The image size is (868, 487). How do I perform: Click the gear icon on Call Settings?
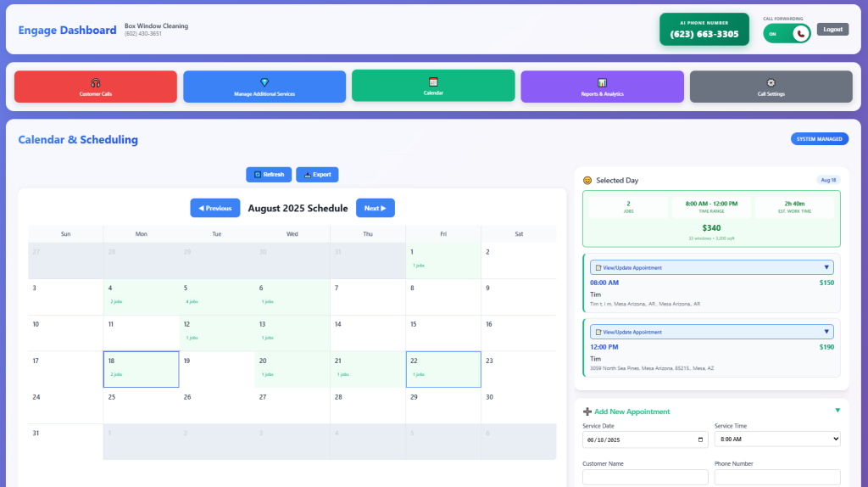pyautogui.click(x=771, y=82)
